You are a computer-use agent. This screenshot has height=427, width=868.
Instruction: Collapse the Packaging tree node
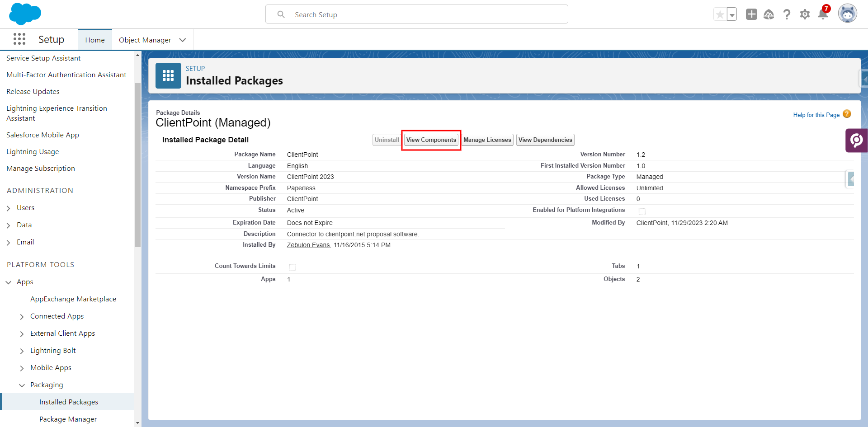tap(22, 385)
